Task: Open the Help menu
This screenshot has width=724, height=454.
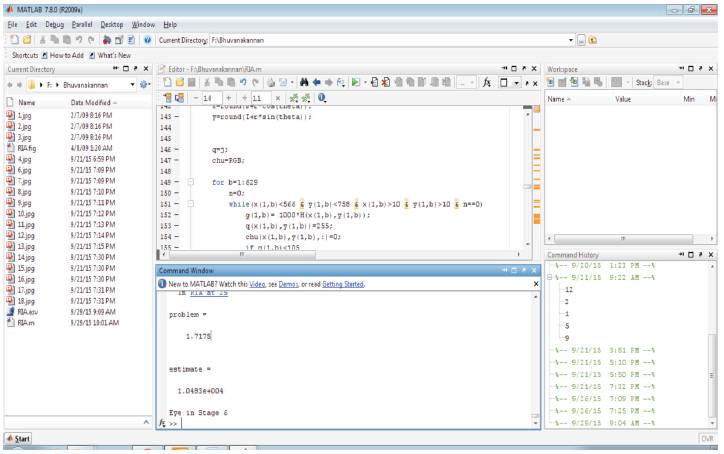Action: pos(170,24)
